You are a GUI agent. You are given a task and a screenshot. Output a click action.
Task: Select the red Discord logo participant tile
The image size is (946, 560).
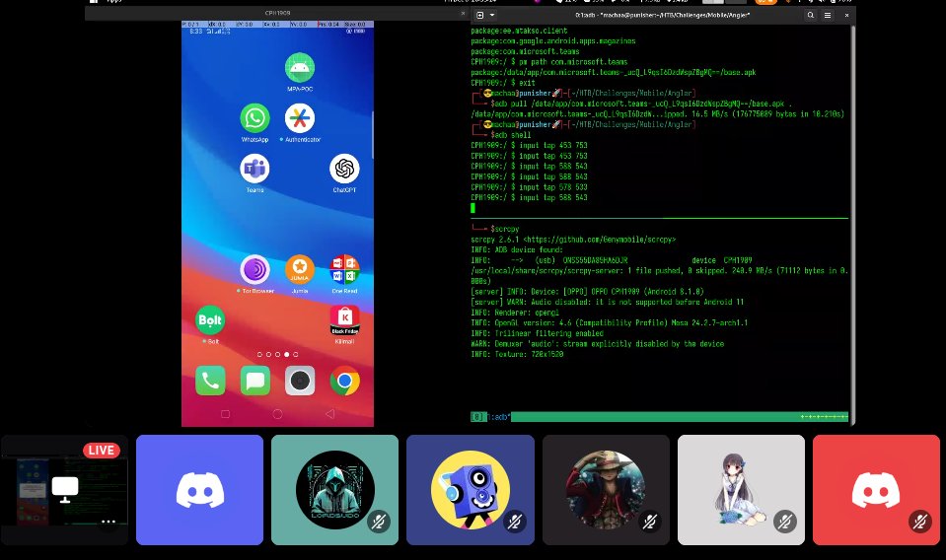pyautogui.click(x=876, y=490)
